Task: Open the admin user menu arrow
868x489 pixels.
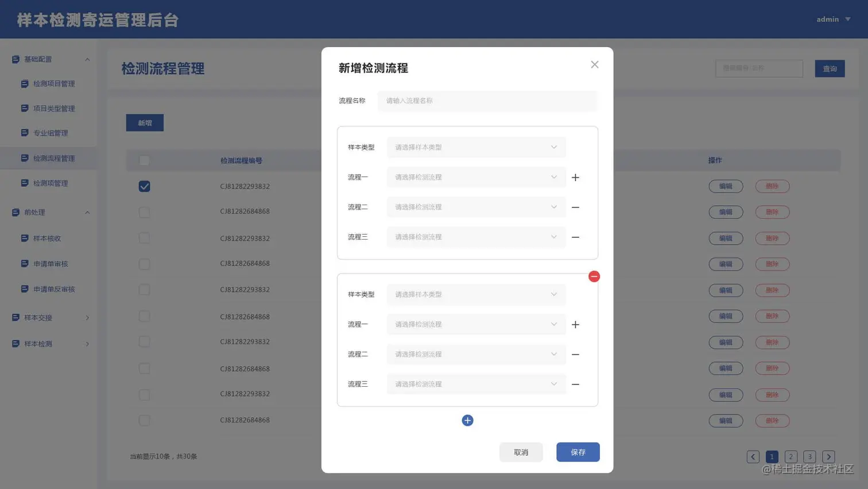Action: [x=848, y=19]
